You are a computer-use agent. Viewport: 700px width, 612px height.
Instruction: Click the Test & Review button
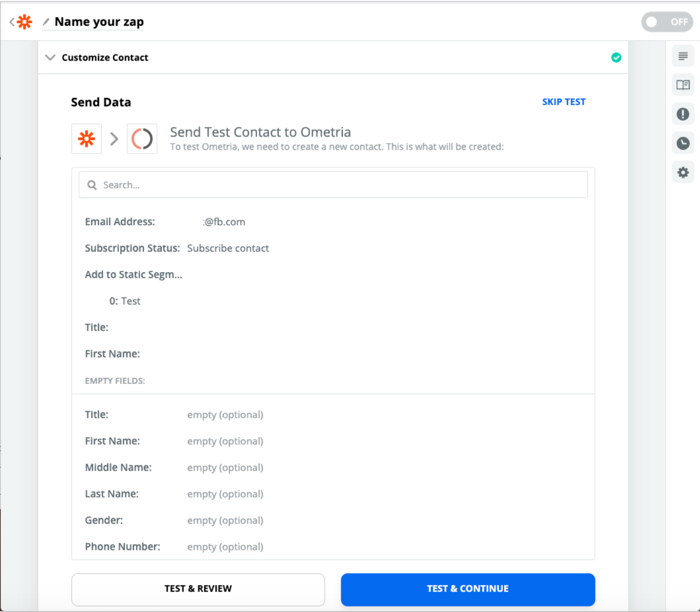(x=198, y=589)
